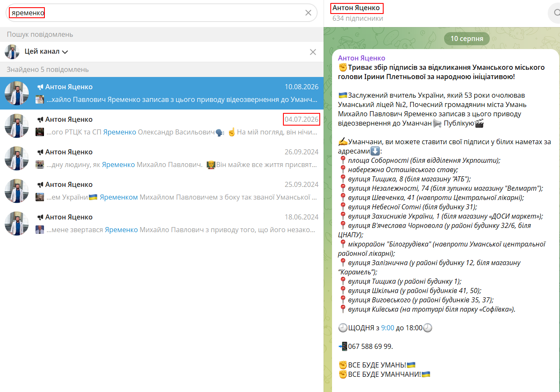Click the message preview thumbnail in 04.07.2026 result
The image size is (560, 392).
click(x=40, y=132)
